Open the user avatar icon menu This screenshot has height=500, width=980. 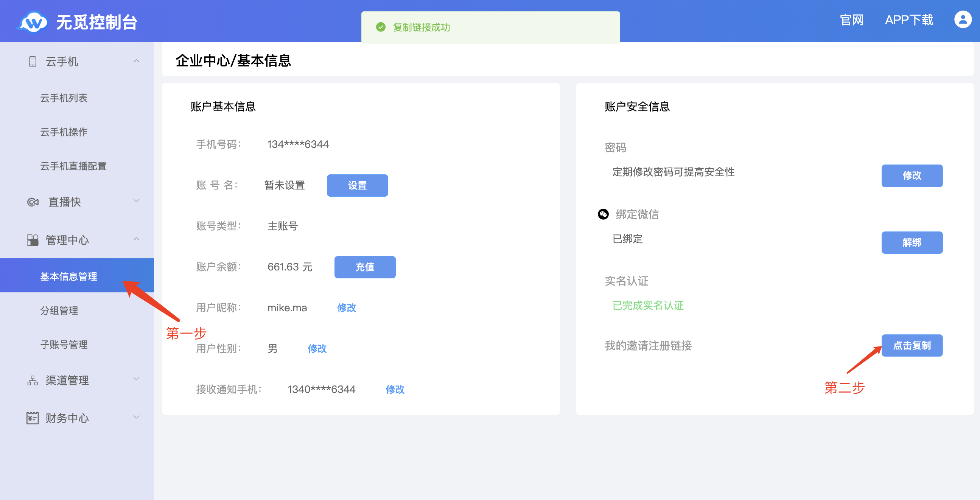coord(963,19)
